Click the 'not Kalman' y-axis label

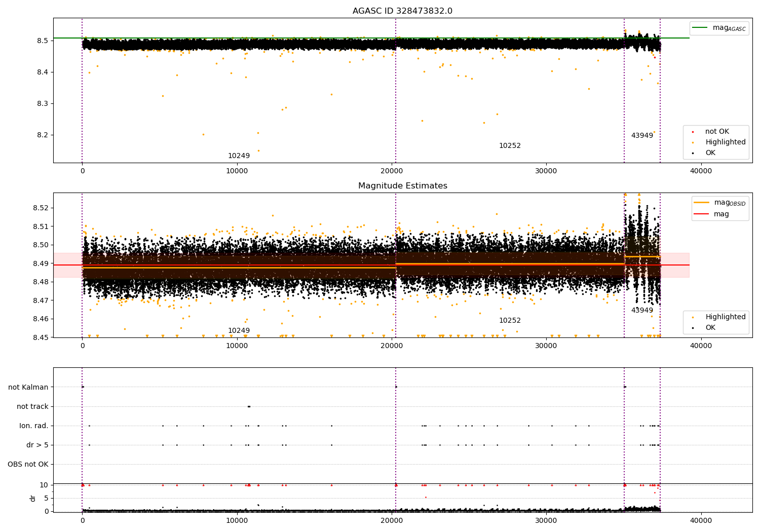[28, 388]
